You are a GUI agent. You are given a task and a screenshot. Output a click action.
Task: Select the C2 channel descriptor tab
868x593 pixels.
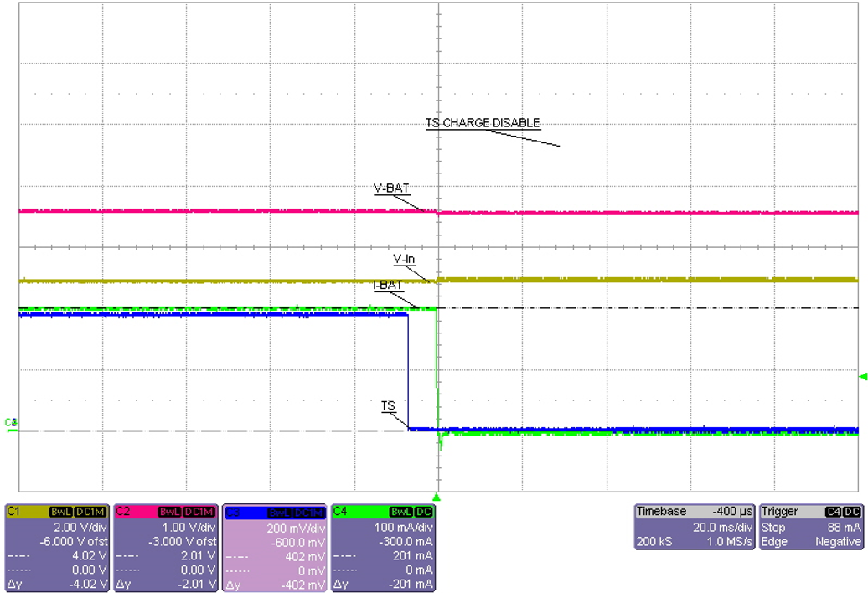[x=123, y=512]
